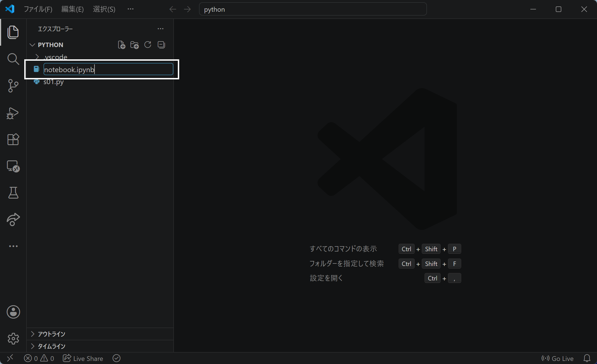Expand the アウトライン section
This screenshot has width=597, height=364.
100,334
